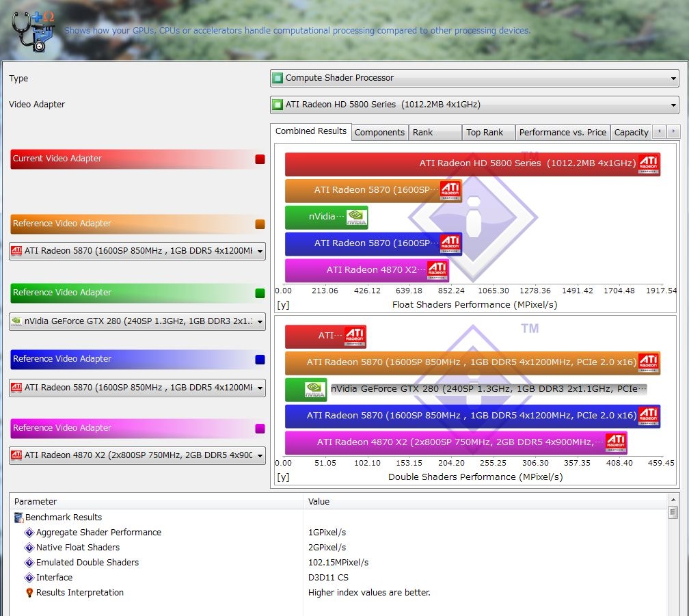
Task: Click the Double Shaders Performance axis label
Action: pos(476,477)
